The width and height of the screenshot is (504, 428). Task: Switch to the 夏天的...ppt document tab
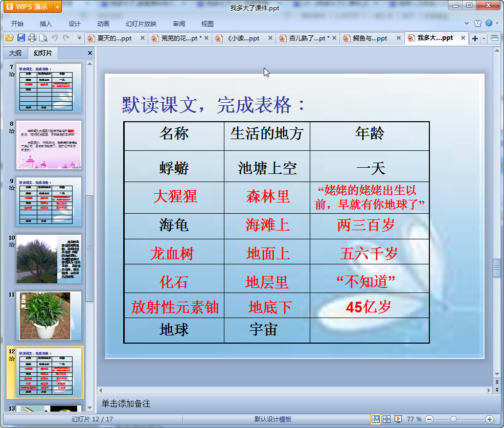click(x=114, y=38)
